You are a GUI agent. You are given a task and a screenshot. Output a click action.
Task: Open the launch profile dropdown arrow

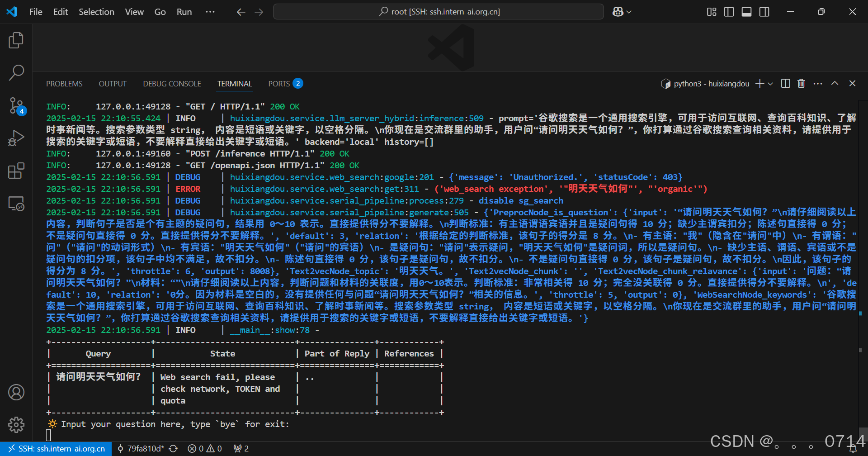770,84
